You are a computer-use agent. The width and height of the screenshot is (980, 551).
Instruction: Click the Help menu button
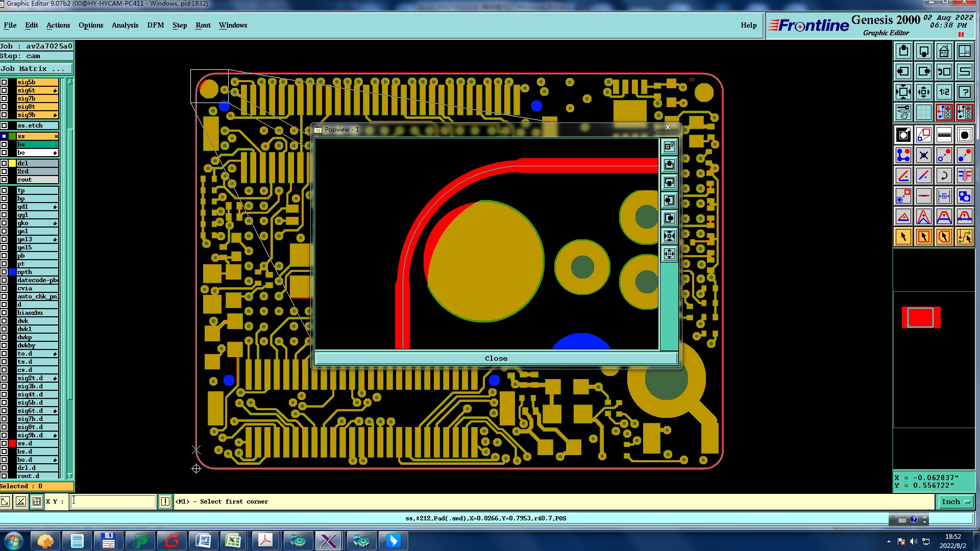[748, 25]
